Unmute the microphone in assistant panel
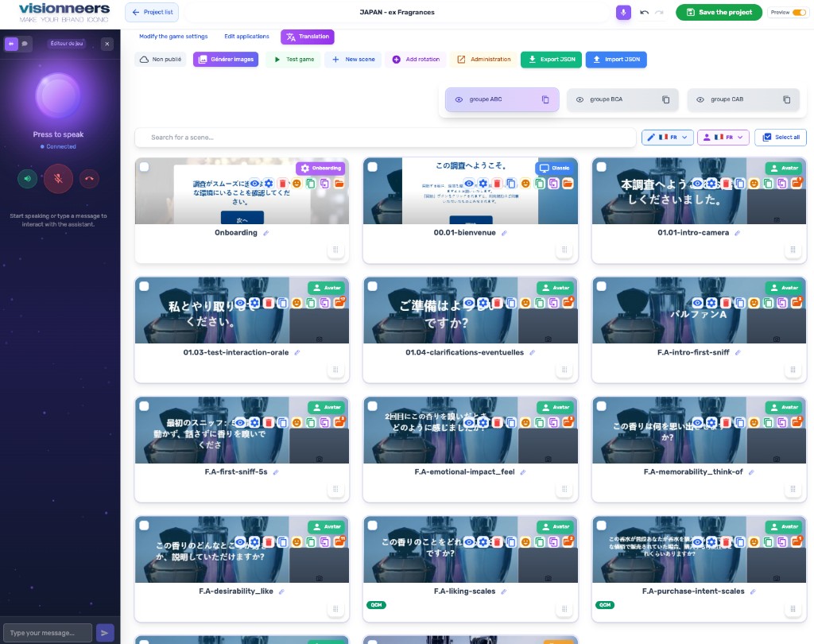Viewport: 814px width, 644px height. coord(58,179)
